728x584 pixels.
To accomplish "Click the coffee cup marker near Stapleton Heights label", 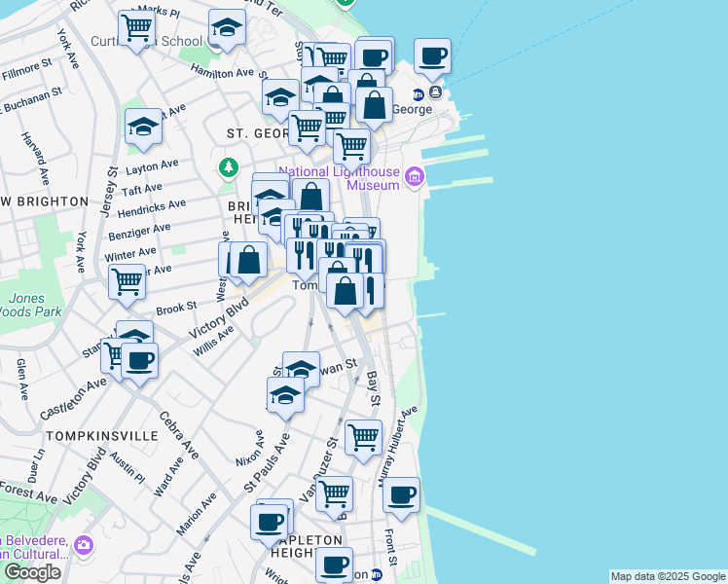I will tap(269, 525).
